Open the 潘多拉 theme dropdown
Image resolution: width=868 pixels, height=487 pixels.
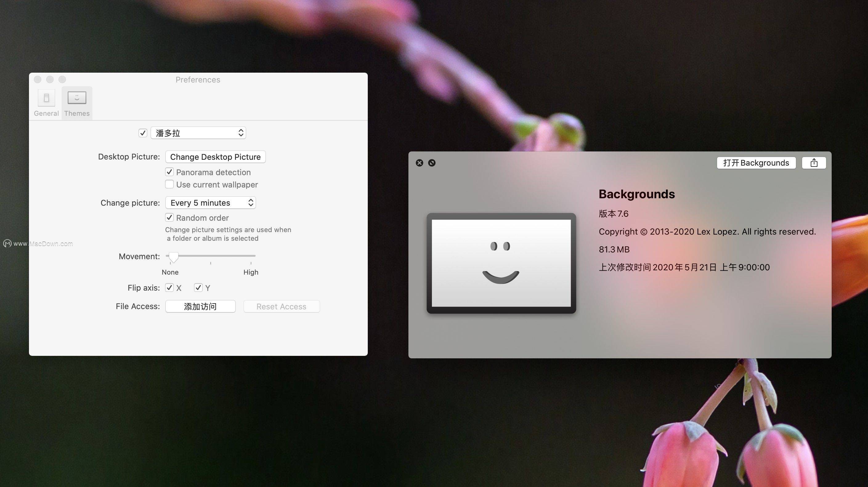click(198, 133)
